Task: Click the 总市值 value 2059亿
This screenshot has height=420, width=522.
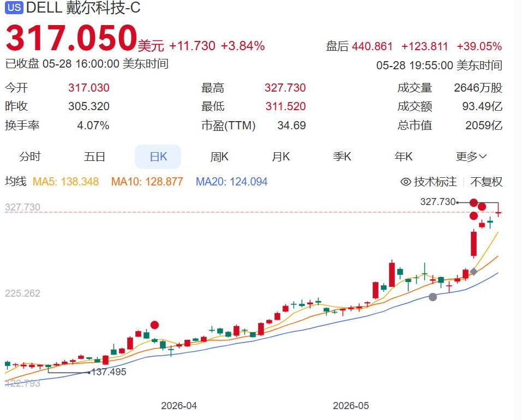Action: (x=484, y=125)
